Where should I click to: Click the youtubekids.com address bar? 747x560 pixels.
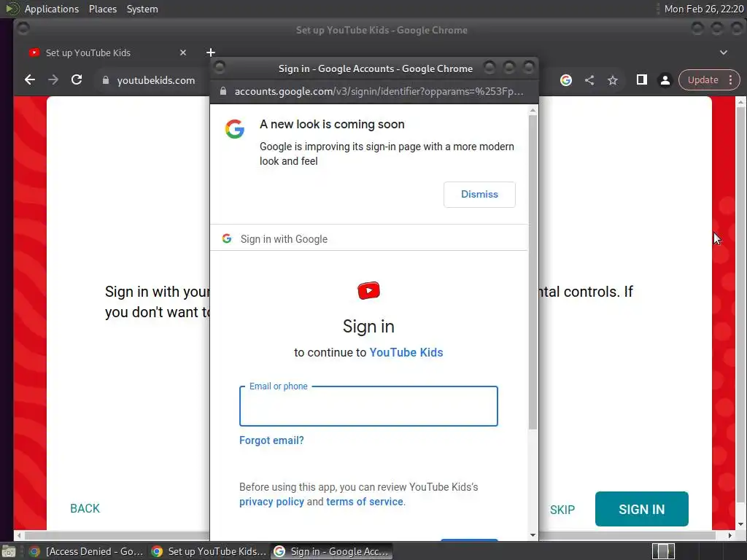[x=156, y=80]
